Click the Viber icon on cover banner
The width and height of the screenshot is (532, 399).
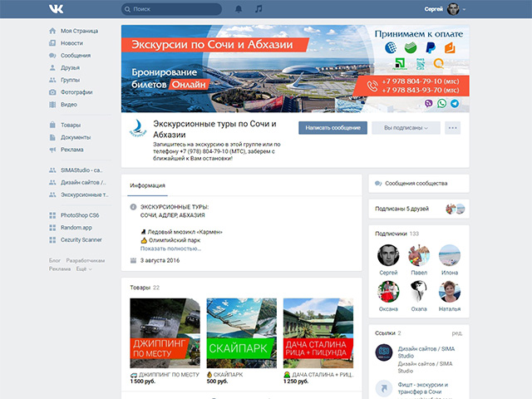click(x=429, y=103)
